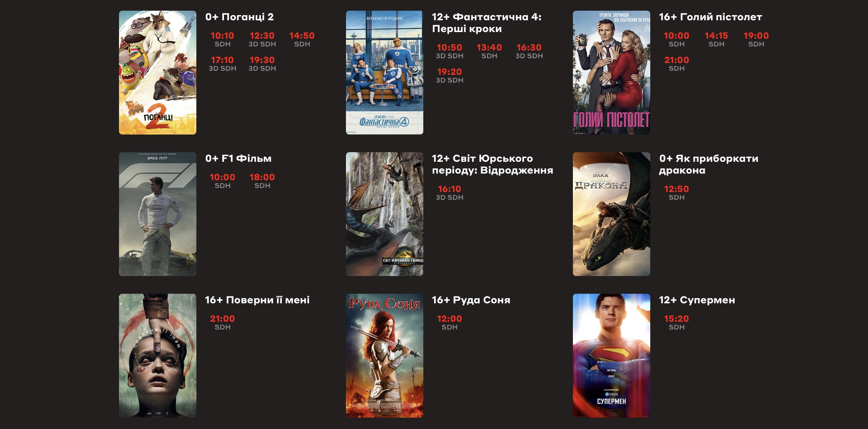Open the Фантастична 4 poster thumbnail
The image size is (868, 429).
385,73
